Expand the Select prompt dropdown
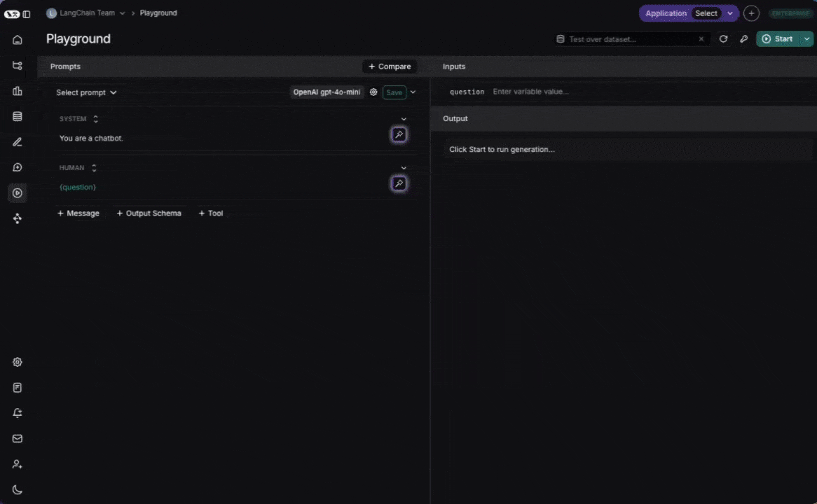 pyautogui.click(x=86, y=92)
